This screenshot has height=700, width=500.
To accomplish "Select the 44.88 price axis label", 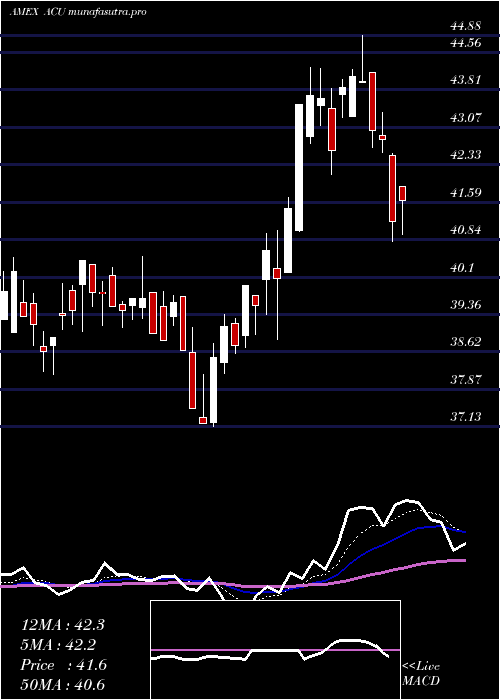I will click(x=466, y=26).
